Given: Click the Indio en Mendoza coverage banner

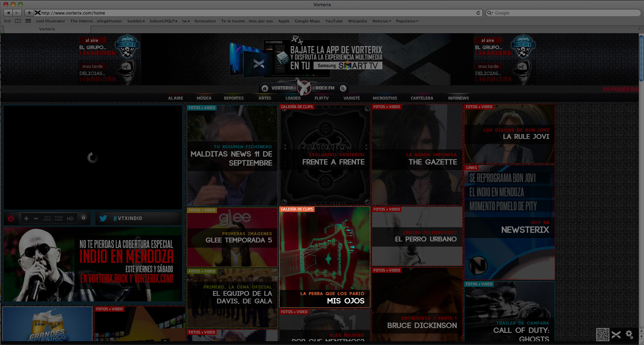Looking at the screenshot, I should pyautogui.click(x=93, y=264).
